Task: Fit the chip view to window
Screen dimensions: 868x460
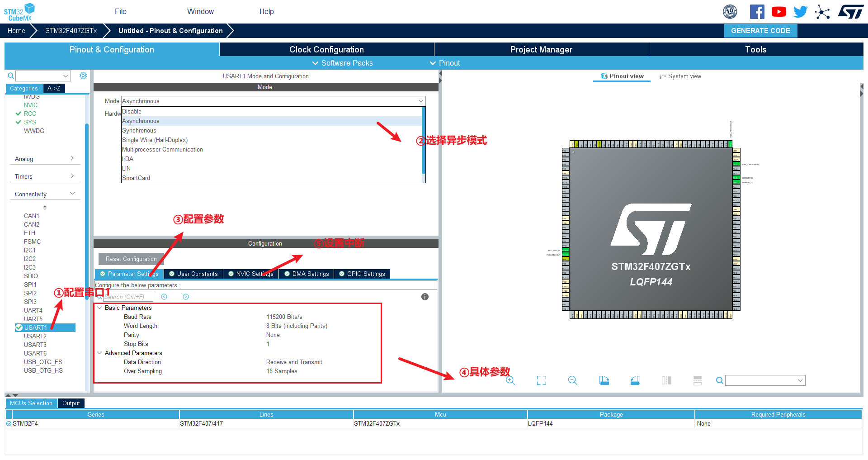Action: (542, 380)
